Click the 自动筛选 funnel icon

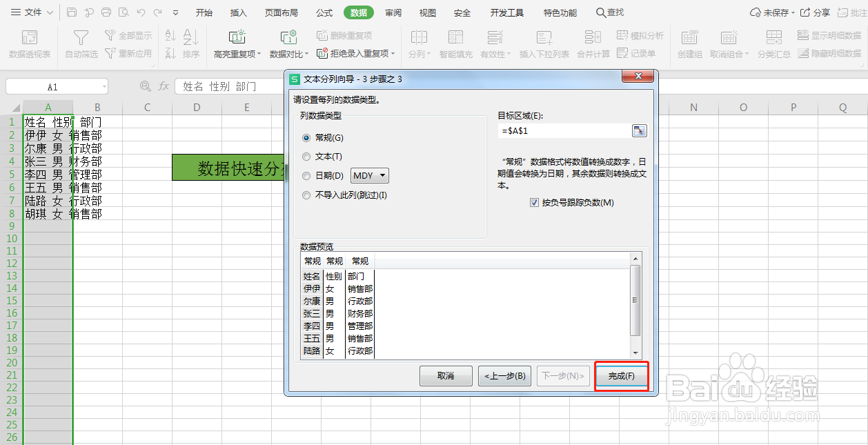point(81,38)
